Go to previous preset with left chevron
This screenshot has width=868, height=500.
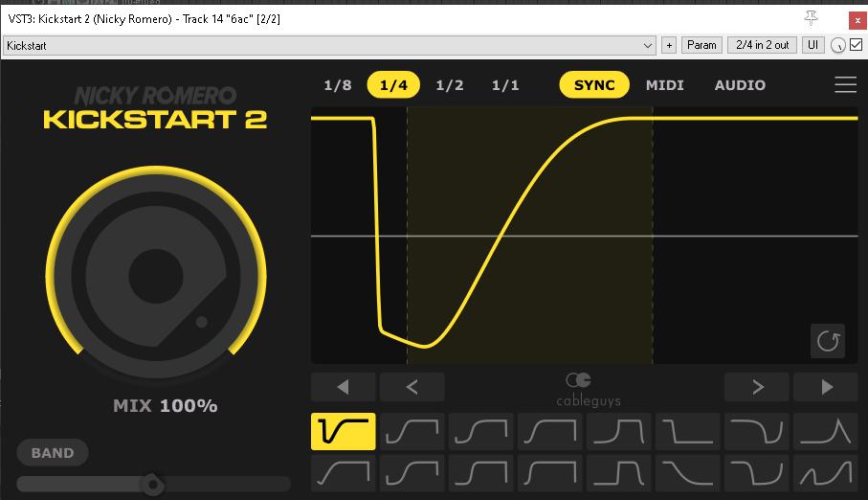tap(412, 387)
